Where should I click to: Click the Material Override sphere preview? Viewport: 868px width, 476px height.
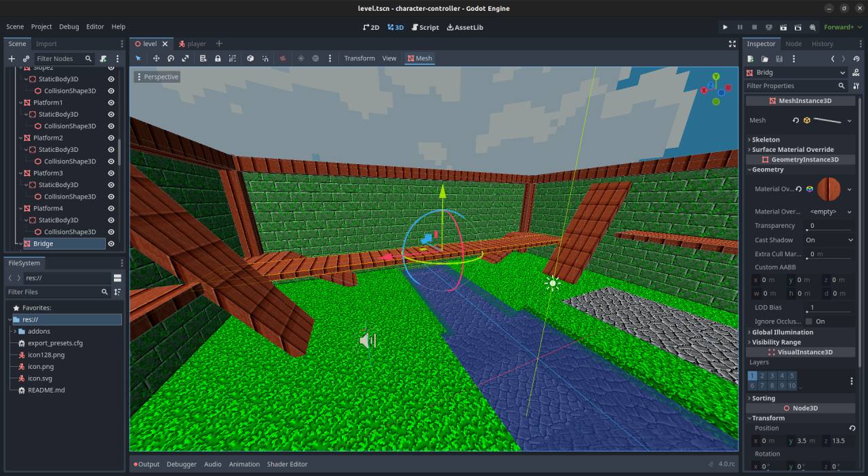pyautogui.click(x=829, y=189)
